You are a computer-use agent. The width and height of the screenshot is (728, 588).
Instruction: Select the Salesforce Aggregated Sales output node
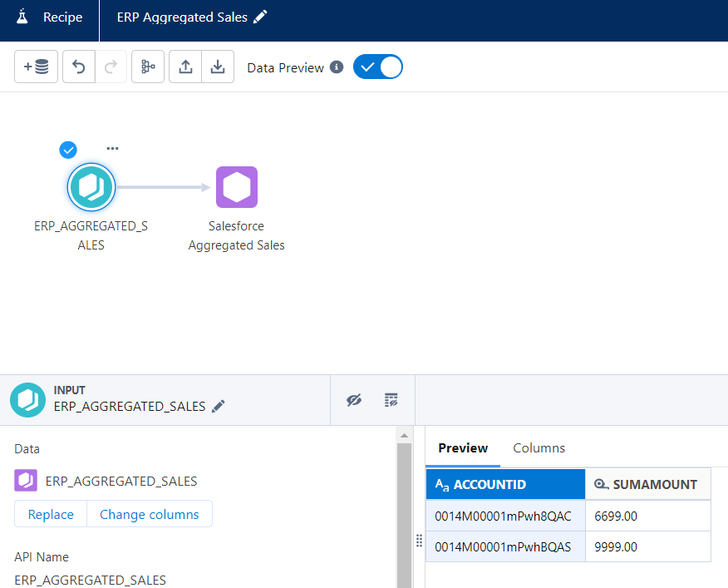point(237,187)
